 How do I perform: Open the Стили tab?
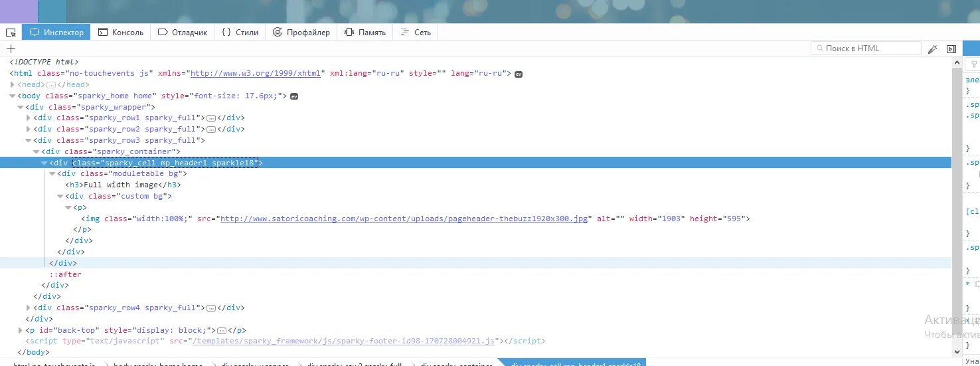click(x=240, y=33)
